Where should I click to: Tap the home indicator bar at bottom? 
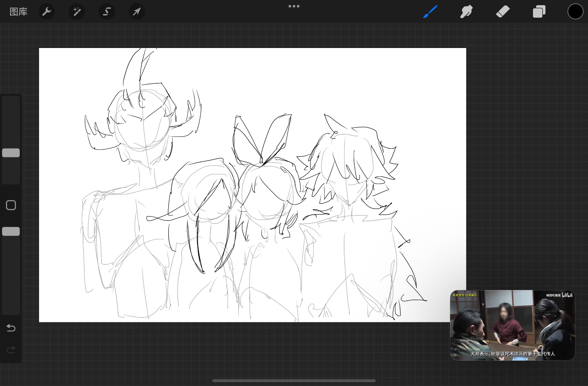294,381
